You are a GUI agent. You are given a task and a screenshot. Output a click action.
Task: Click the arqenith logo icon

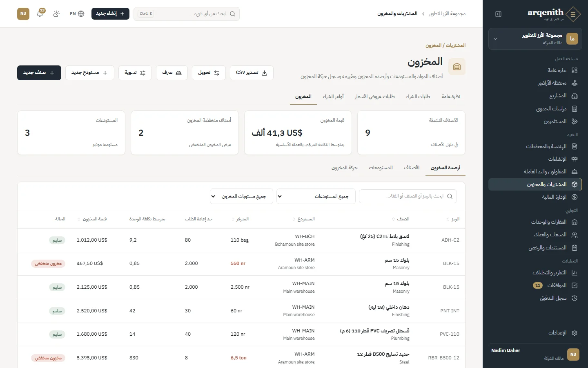click(x=573, y=14)
